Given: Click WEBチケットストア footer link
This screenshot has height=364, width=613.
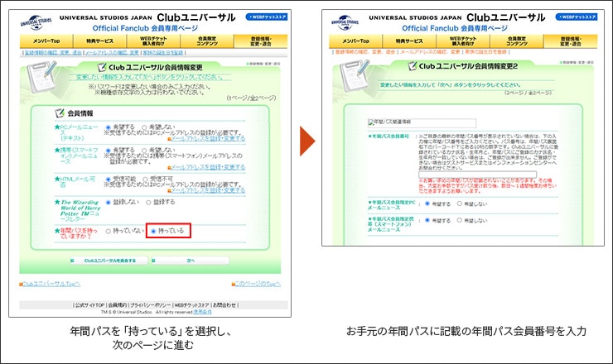Looking at the screenshot, I should coord(191,305).
